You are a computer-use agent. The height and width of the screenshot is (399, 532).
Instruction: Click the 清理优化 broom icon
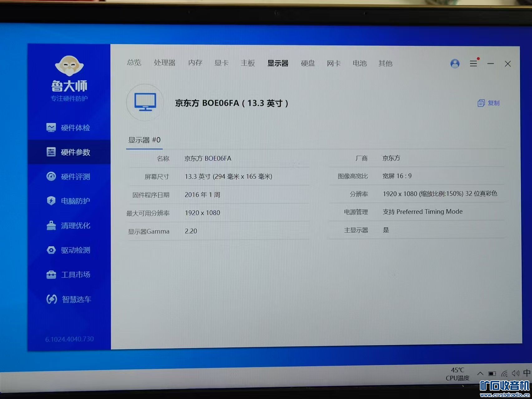tap(51, 225)
